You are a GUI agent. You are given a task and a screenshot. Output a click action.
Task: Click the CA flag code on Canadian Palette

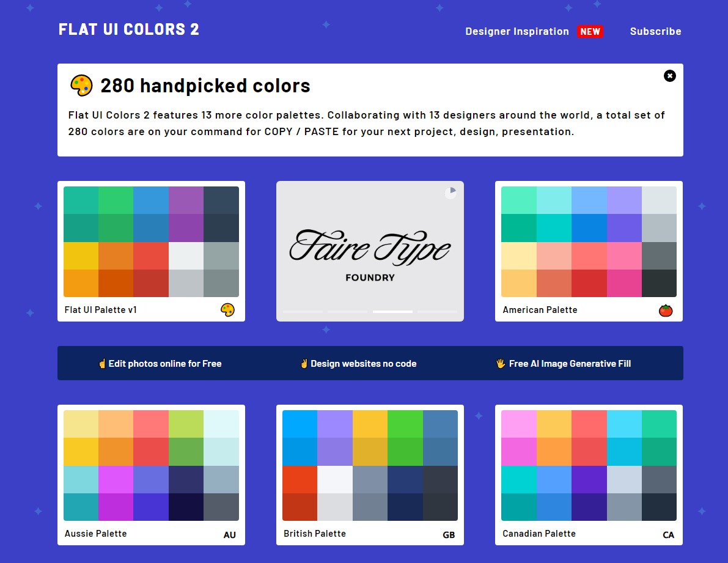pos(668,535)
